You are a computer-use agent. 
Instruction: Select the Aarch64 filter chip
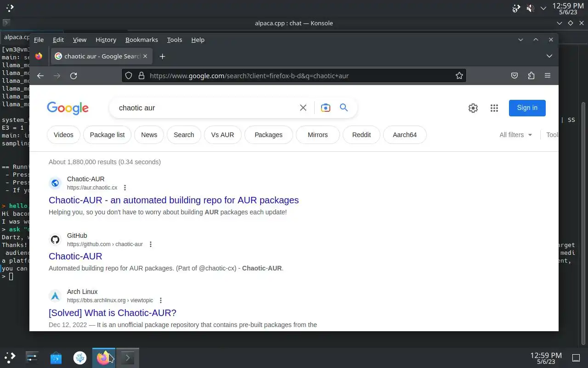405,135
